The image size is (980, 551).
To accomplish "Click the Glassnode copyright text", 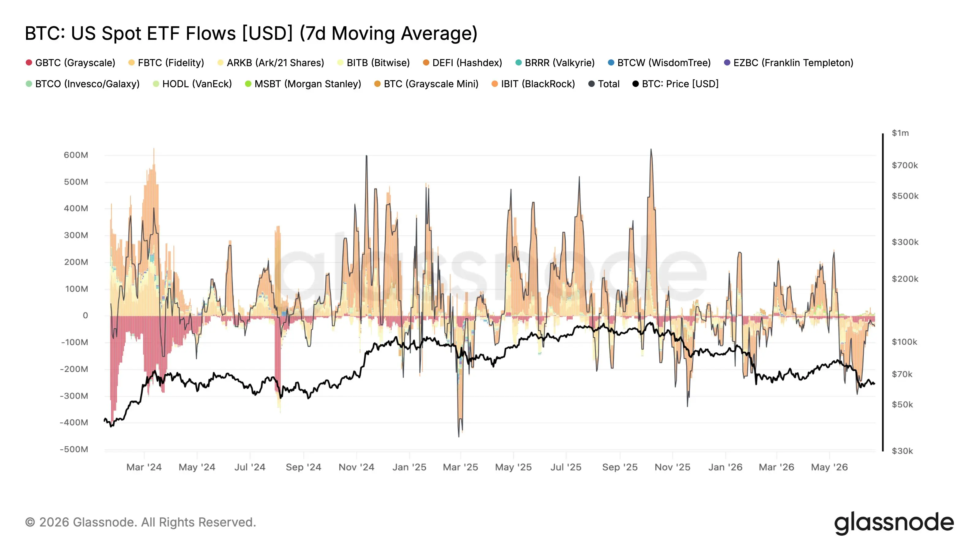I will [x=140, y=522].
